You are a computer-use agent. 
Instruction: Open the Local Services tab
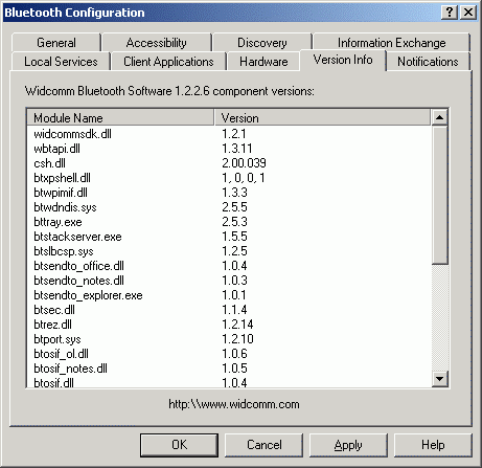61,61
